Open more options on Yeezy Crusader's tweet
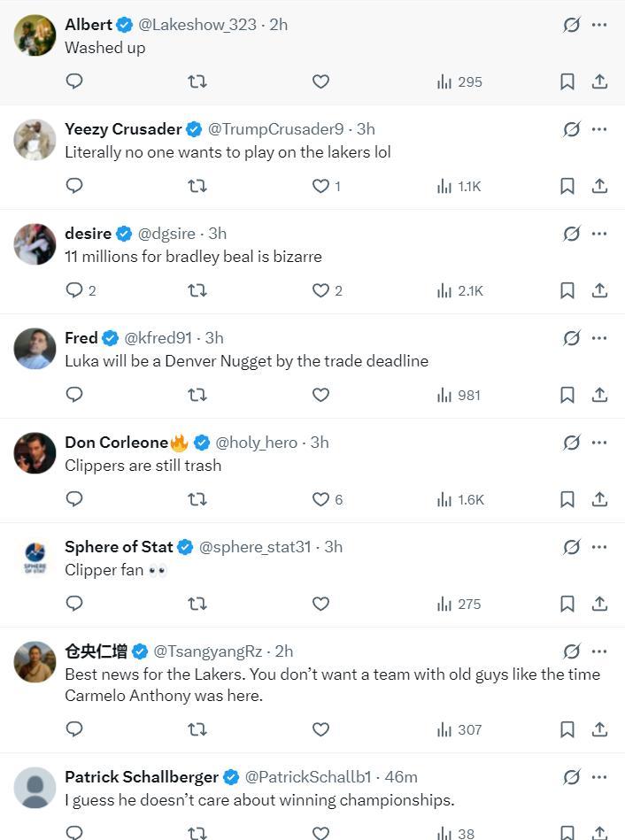 pos(599,129)
